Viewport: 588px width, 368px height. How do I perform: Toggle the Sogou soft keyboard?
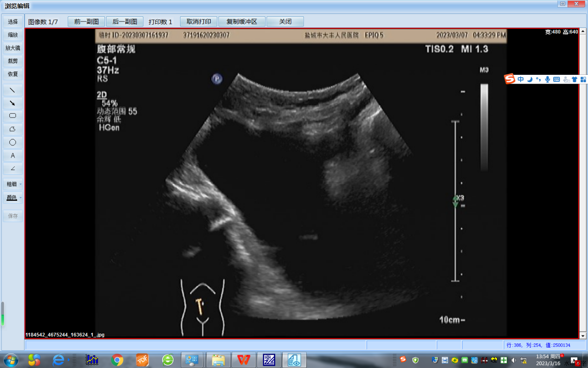pyautogui.click(x=556, y=79)
